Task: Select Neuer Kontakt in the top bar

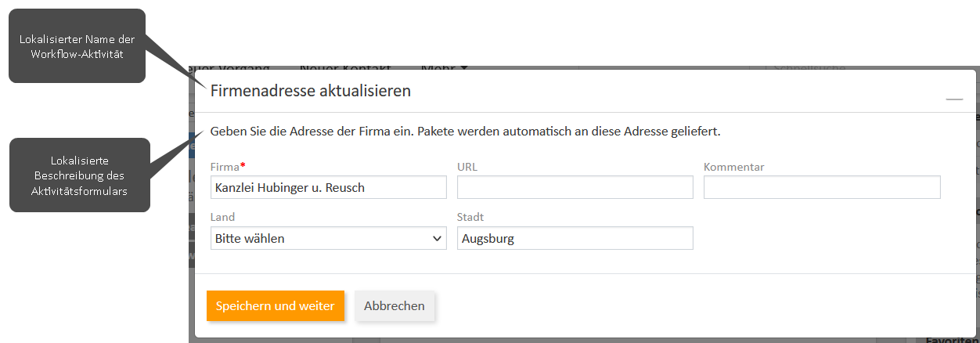Action: [x=345, y=68]
